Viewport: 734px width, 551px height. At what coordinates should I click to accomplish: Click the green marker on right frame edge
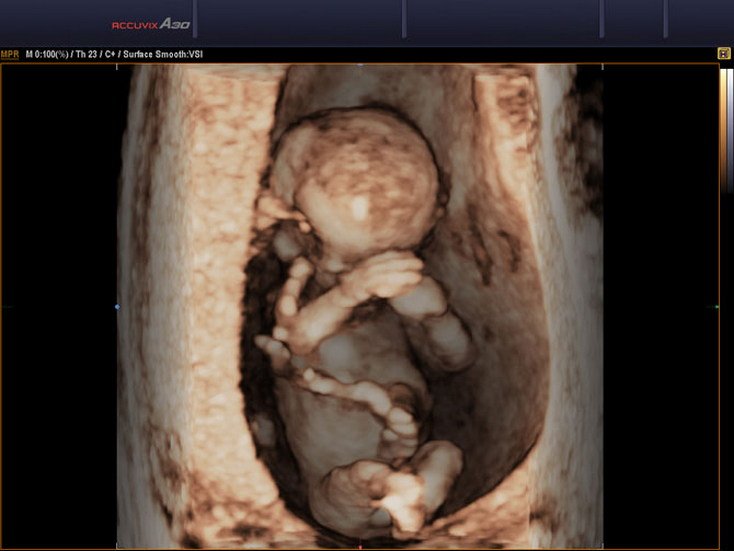point(718,307)
